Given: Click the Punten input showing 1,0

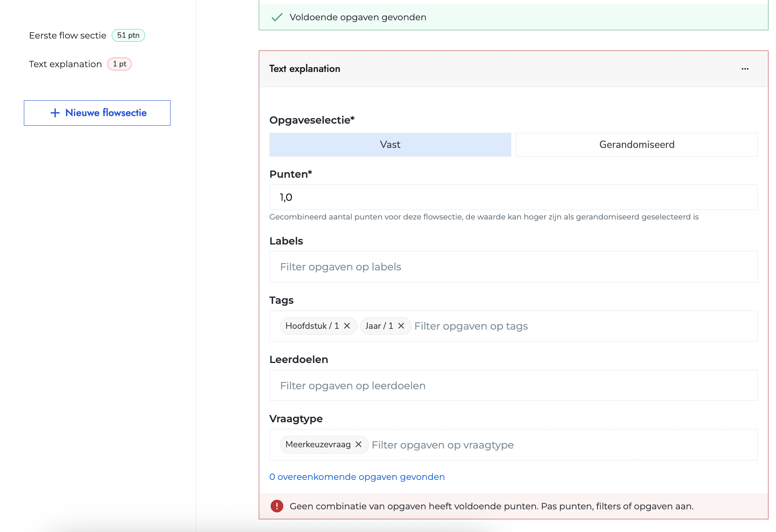Looking at the screenshot, I should pos(513,196).
